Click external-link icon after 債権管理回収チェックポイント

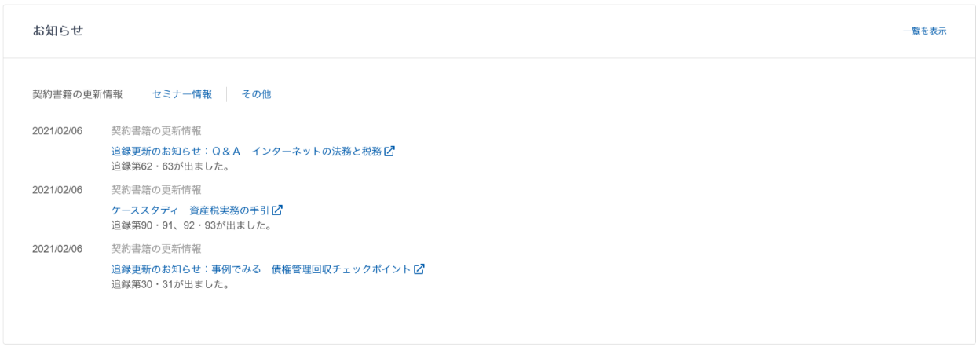pyautogui.click(x=419, y=270)
